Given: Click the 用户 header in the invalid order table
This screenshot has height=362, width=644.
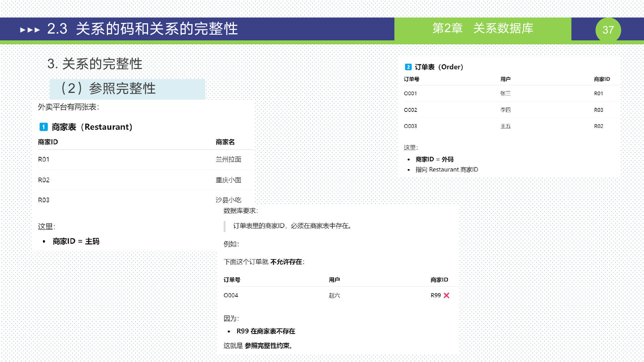Looking at the screenshot, I should 334,280.
